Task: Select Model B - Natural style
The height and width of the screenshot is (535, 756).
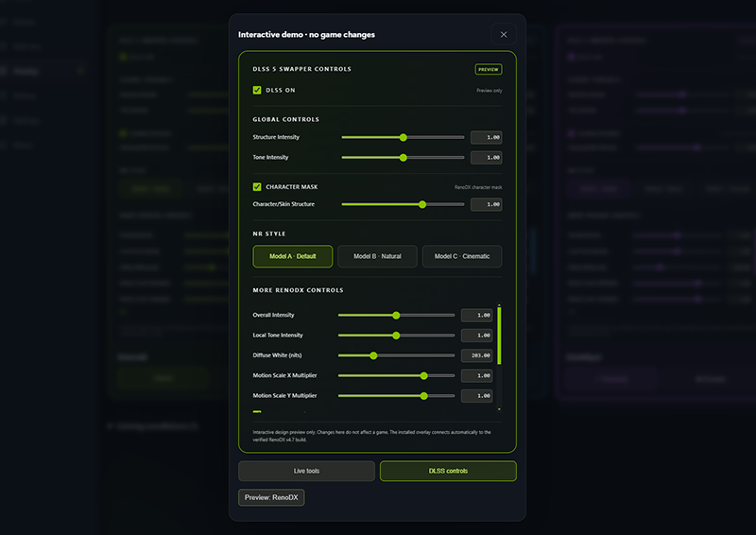Action: (377, 256)
